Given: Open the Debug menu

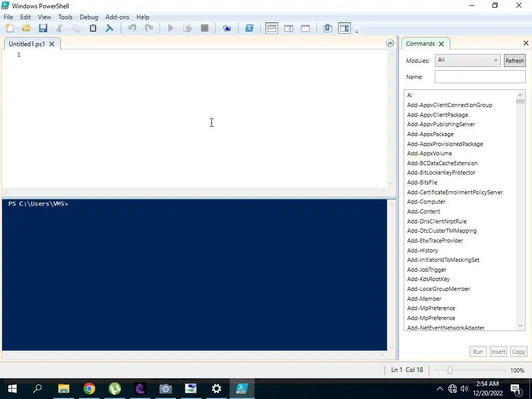Looking at the screenshot, I should click(x=89, y=17).
